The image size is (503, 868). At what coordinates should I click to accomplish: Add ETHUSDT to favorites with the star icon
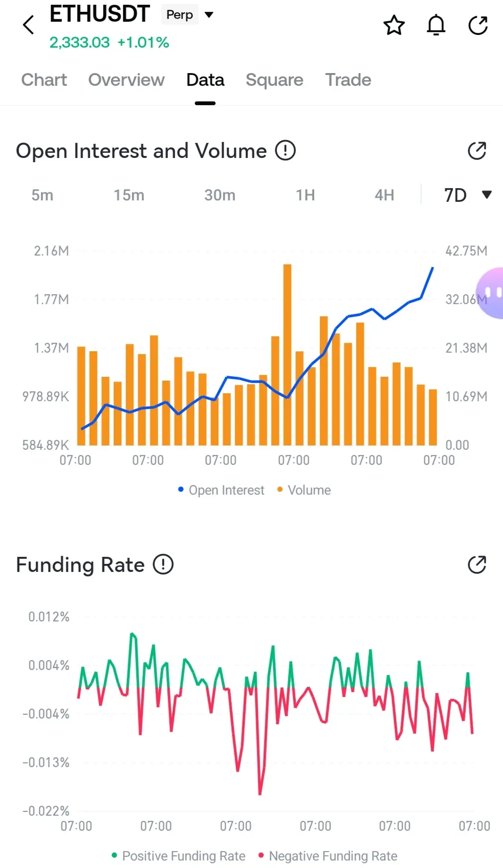(394, 25)
